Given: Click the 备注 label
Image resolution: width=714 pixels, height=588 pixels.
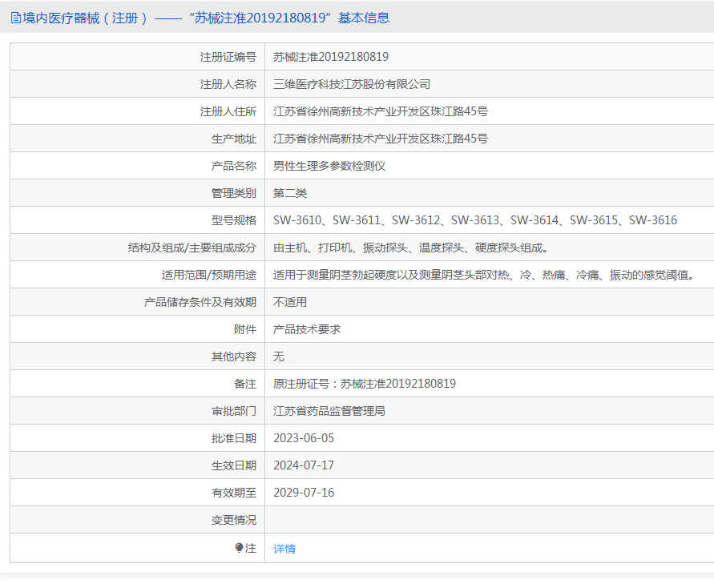Looking at the screenshot, I should 245,384.
